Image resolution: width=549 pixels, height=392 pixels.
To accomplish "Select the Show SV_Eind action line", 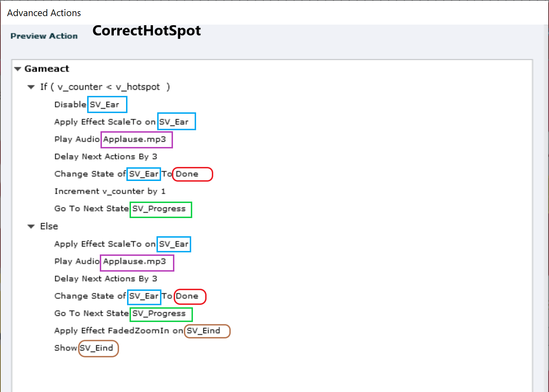I will 84,348.
